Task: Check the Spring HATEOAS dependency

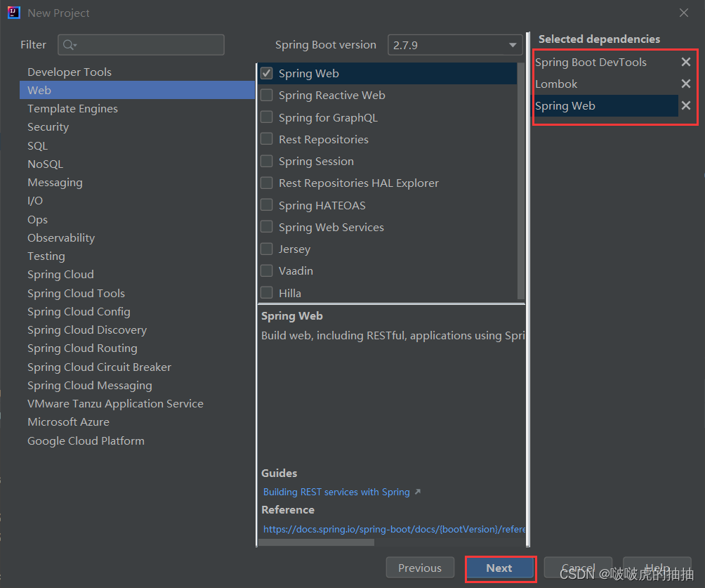Action: pyautogui.click(x=267, y=205)
